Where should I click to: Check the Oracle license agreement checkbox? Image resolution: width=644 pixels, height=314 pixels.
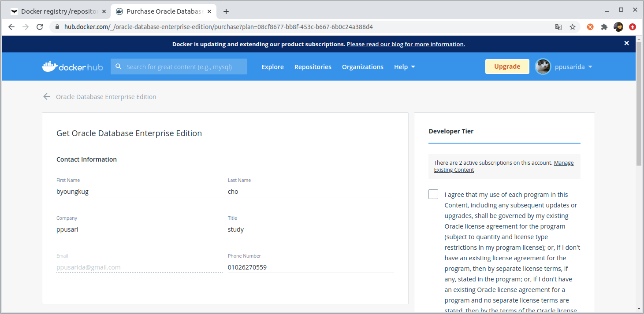coord(433,194)
